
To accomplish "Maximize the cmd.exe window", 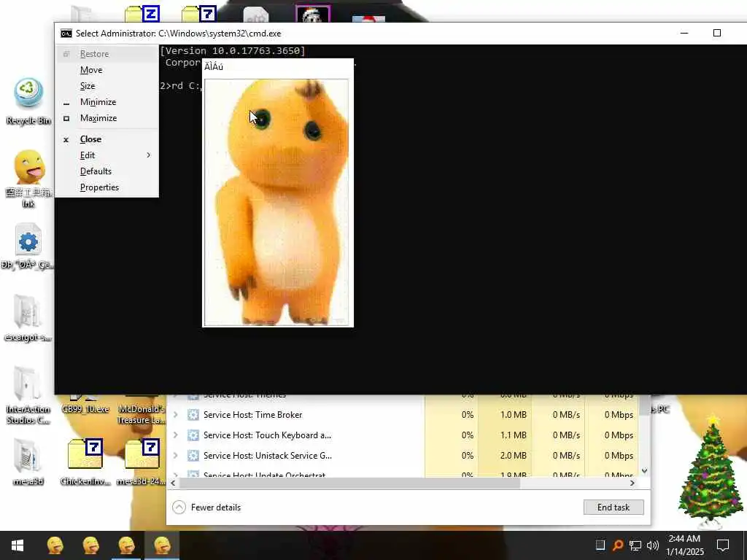I will 716,33.
